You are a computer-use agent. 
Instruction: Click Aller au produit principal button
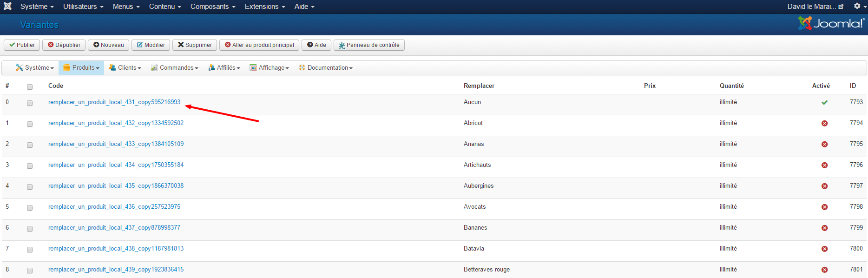[259, 45]
